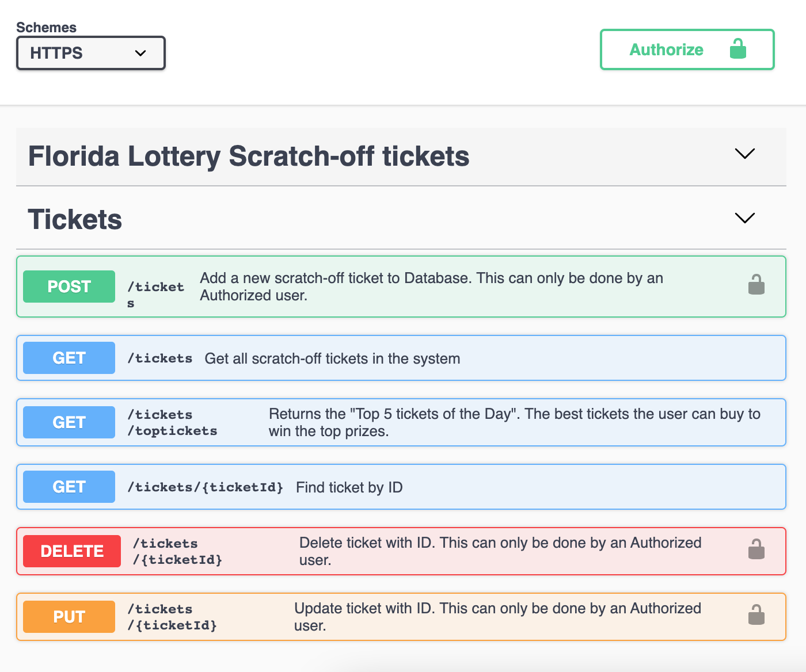Expand the Delete ticket with ID operation
Image resolution: width=806 pixels, height=672 pixels.
(403, 551)
